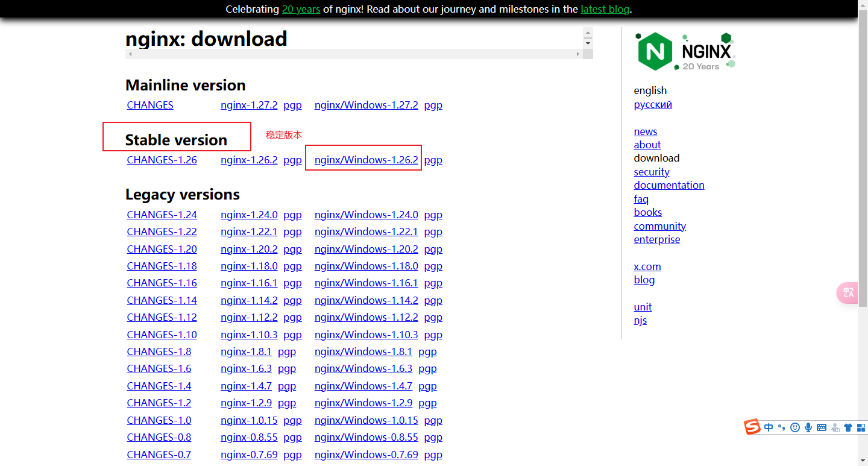
Task: Open pgp signature for nginx/Windows-1.2.9
Action: tap(427, 403)
